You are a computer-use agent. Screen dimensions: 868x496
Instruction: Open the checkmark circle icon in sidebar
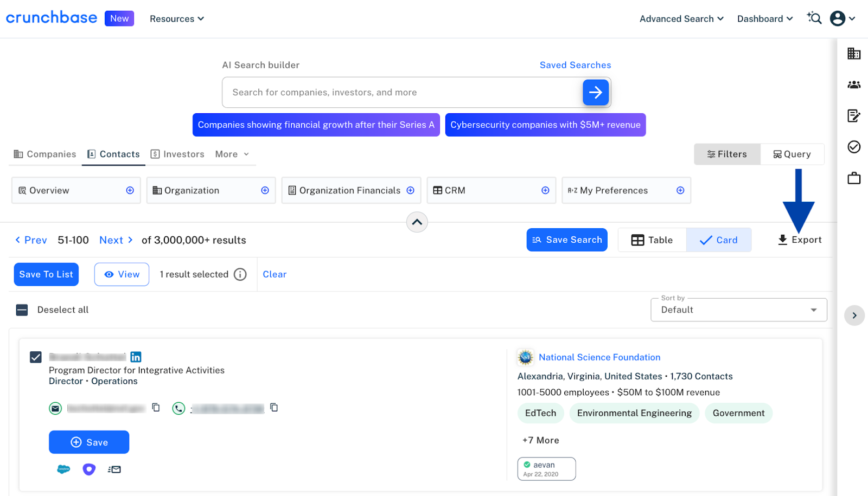pos(854,147)
